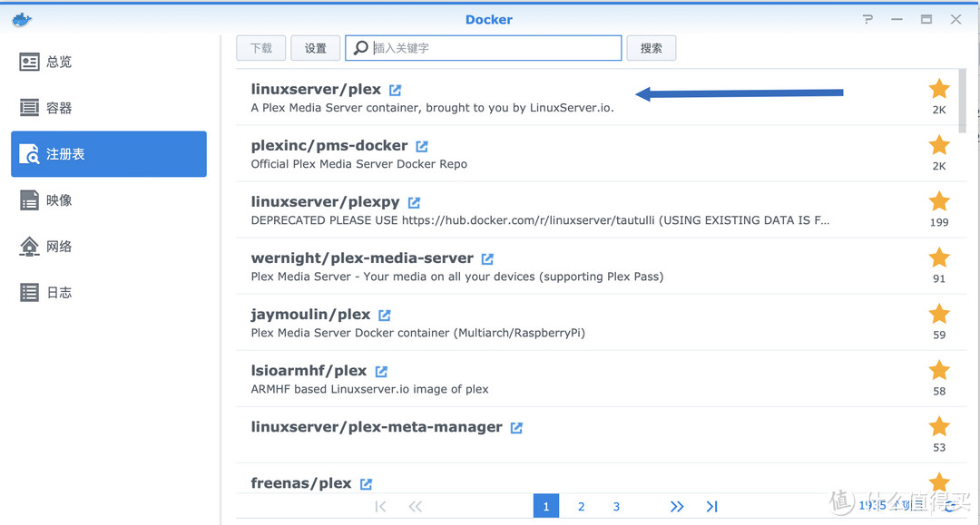Click the vertical scrollbar of the results list
The width and height of the screenshot is (980, 525).
[x=964, y=100]
